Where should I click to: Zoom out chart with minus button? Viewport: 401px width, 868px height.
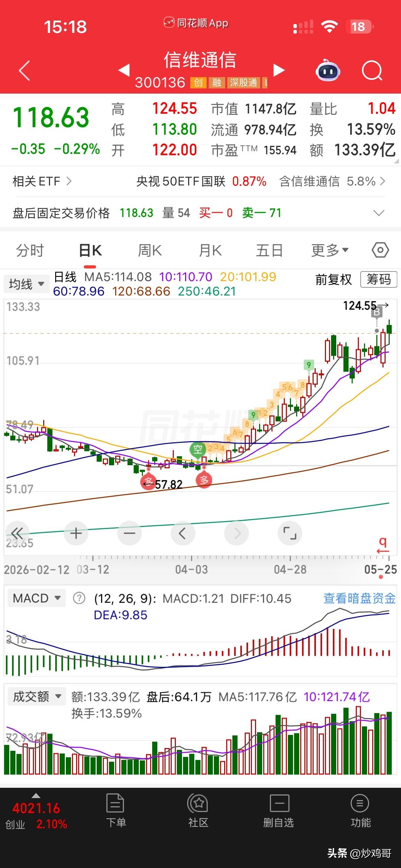point(130,533)
